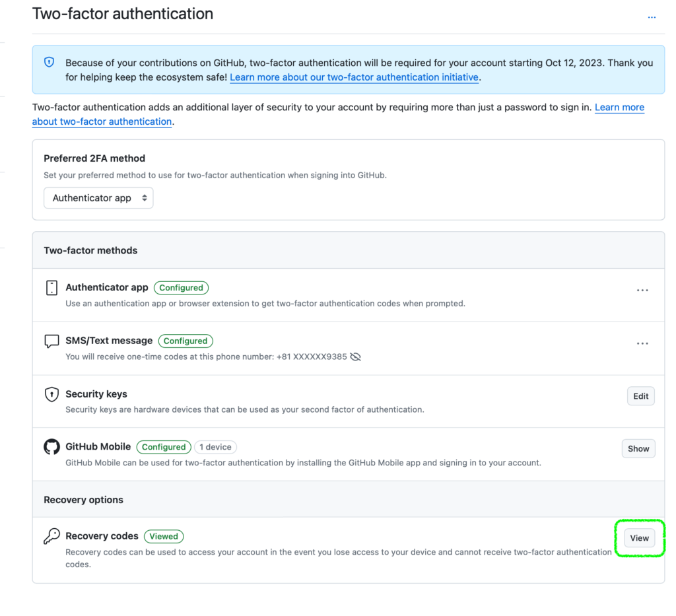This screenshot has height=616, width=676.
Task: Click the phone number text '+81 XXXXXX9385'
Action: [312, 357]
